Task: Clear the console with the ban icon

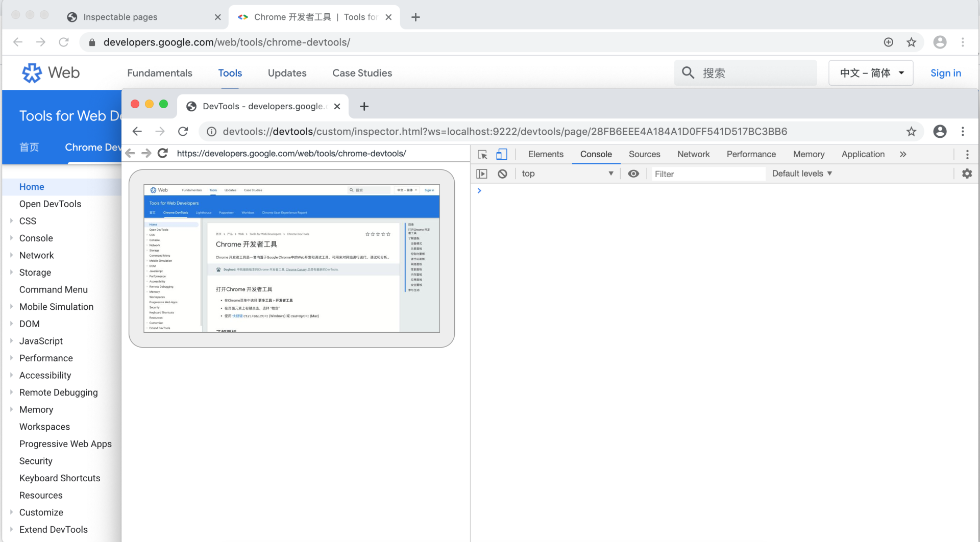Action: point(502,174)
